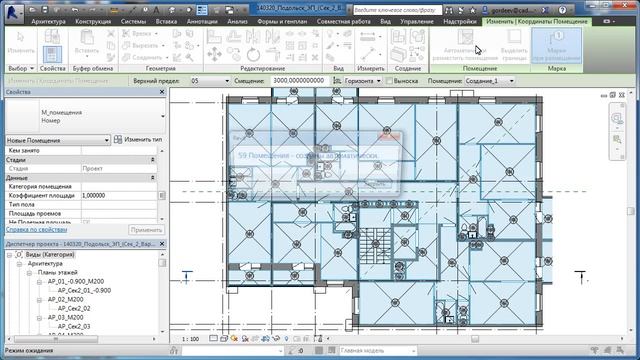The image size is (640, 360).
Task: Click the Move tool icon in Редактирование panel
Action: point(215,54)
